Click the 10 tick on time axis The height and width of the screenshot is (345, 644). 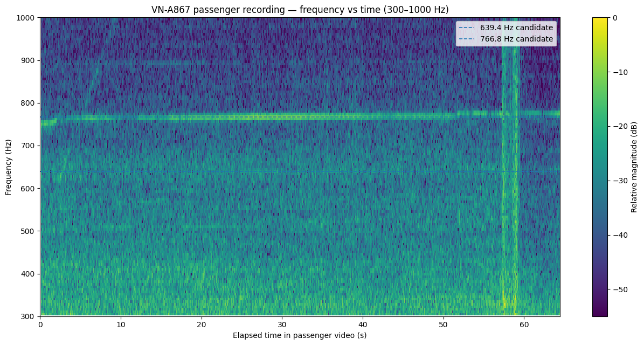point(121,324)
